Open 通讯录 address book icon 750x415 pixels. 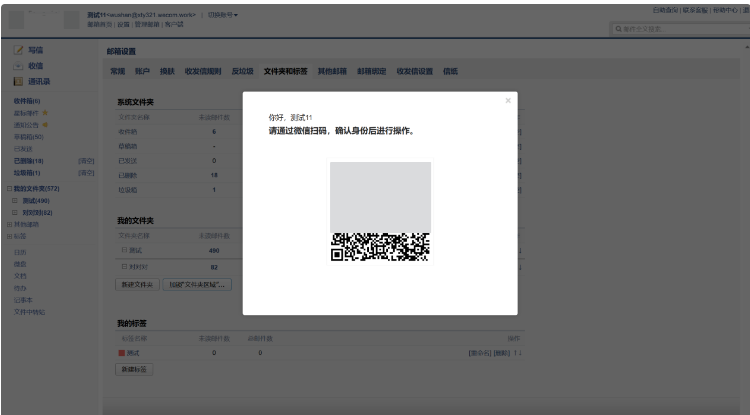click(19, 81)
